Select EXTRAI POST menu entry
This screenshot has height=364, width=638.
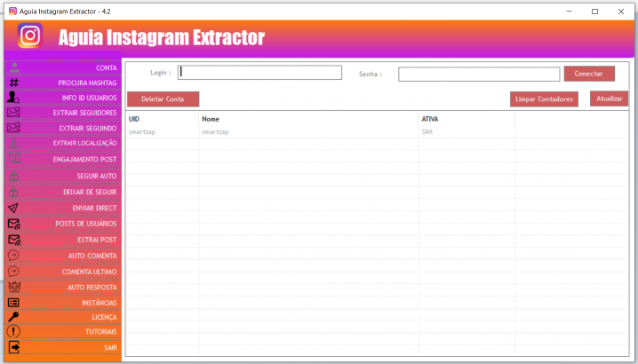click(x=63, y=240)
